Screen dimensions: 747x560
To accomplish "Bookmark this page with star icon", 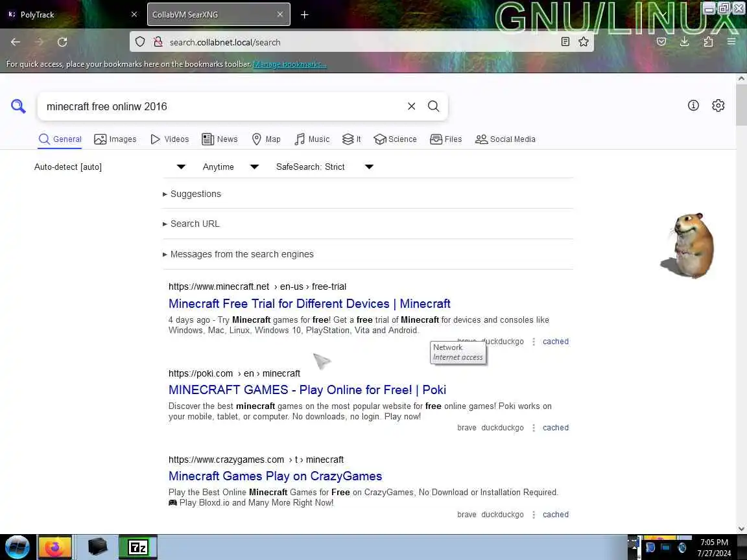I will tap(584, 42).
